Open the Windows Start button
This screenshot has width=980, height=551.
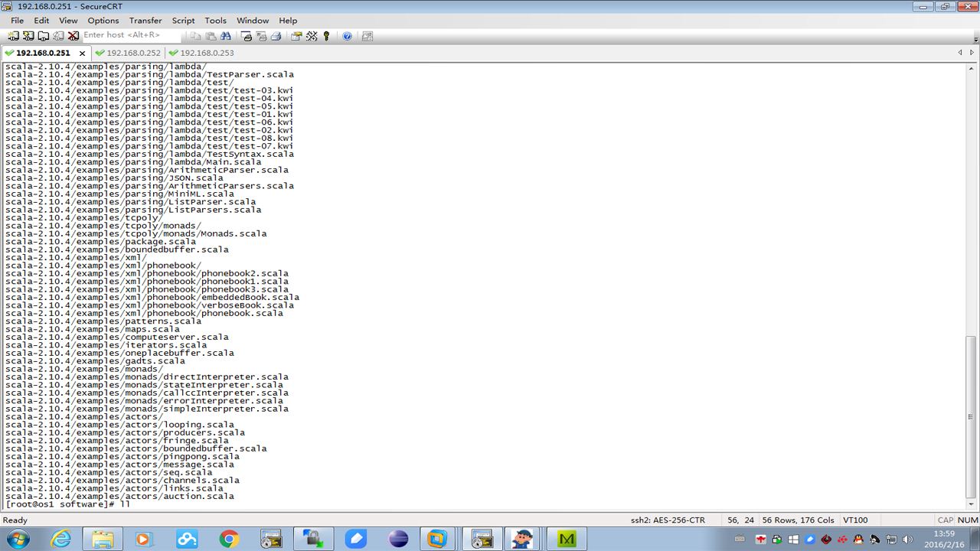pos(17,539)
